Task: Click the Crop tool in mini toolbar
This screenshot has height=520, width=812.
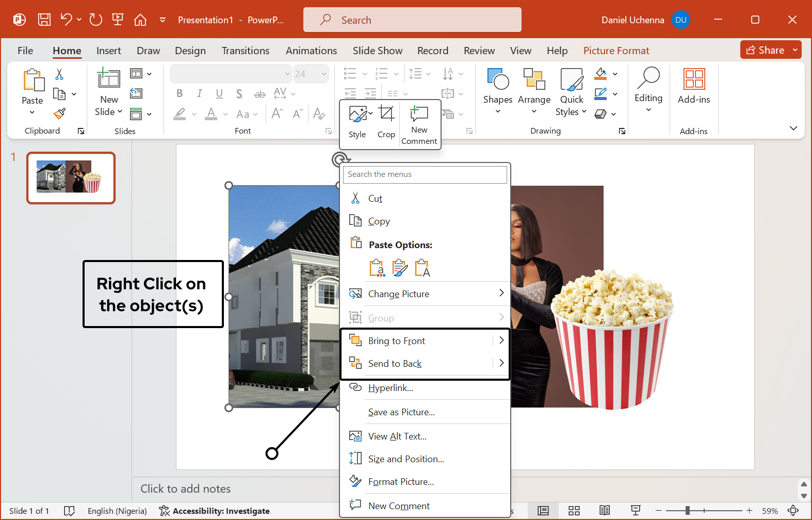Action: (x=386, y=122)
